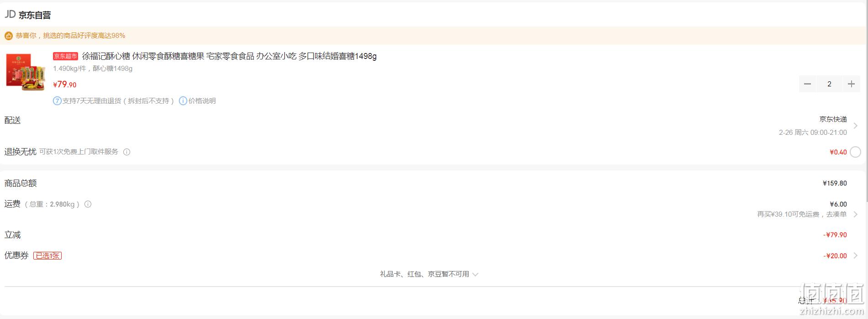Select the 退换无忧 ¥0.40 radio option

855,152
